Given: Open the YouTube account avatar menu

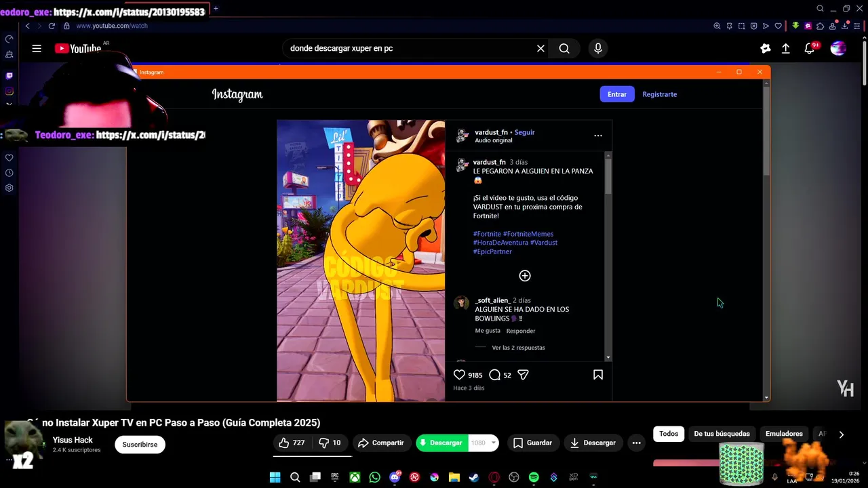Looking at the screenshot, I should (x=839, y=48).
